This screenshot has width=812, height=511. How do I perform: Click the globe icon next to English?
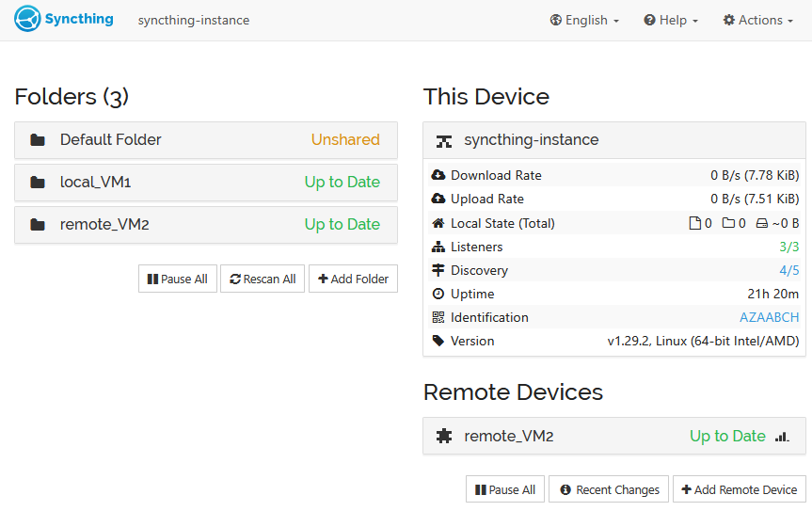click(556, 20)
